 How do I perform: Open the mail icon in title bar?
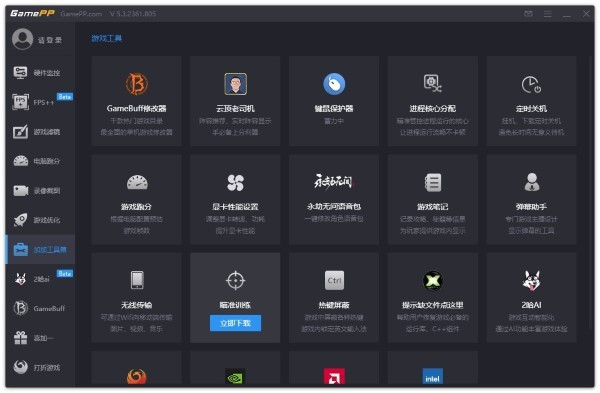(528, 14)
